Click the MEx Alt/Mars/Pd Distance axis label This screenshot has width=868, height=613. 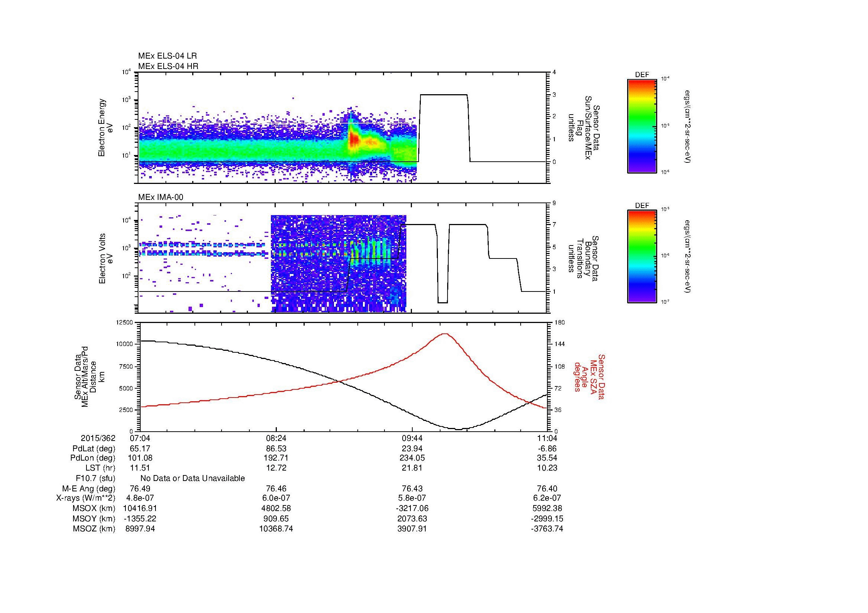point(90,376)
